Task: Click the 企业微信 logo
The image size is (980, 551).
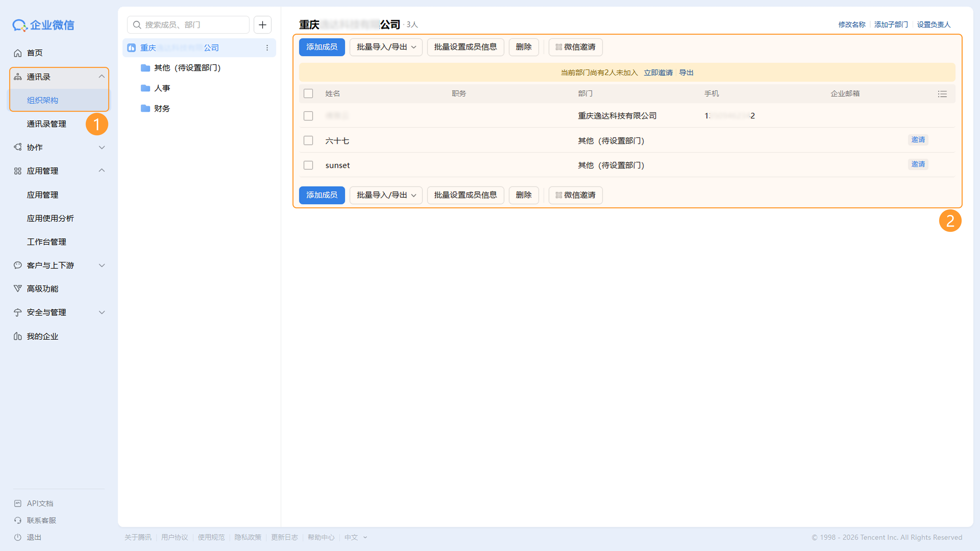Action: pyautogui.click(x=43, y=25)
